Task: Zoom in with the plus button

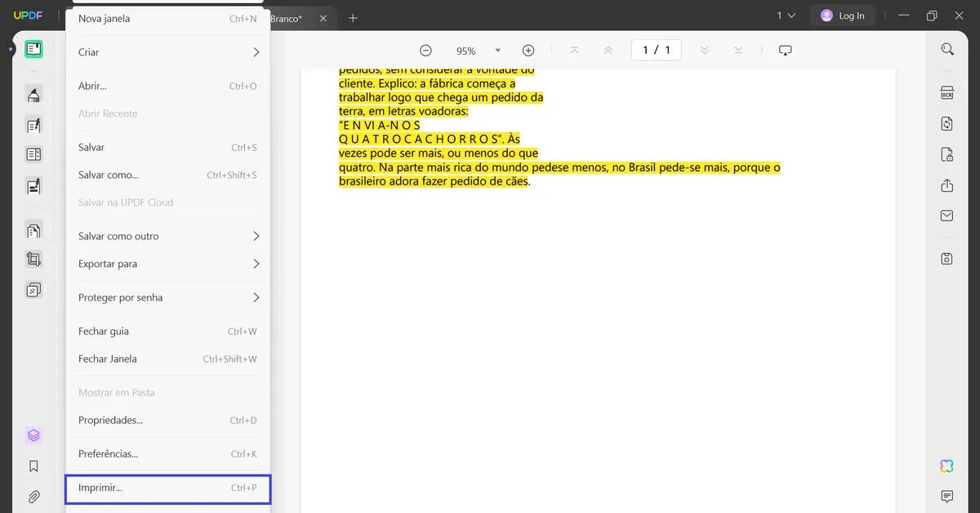Action: [x=528, y=51]
